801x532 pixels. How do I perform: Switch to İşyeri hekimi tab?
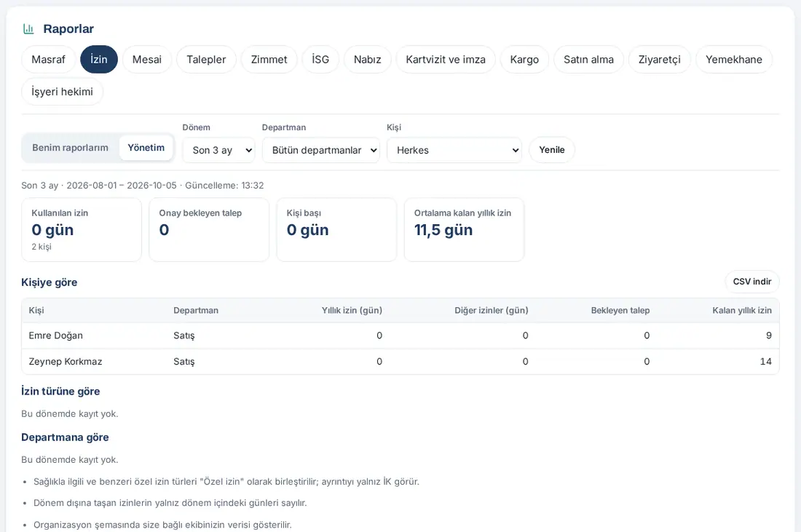[x=63, y=92]
